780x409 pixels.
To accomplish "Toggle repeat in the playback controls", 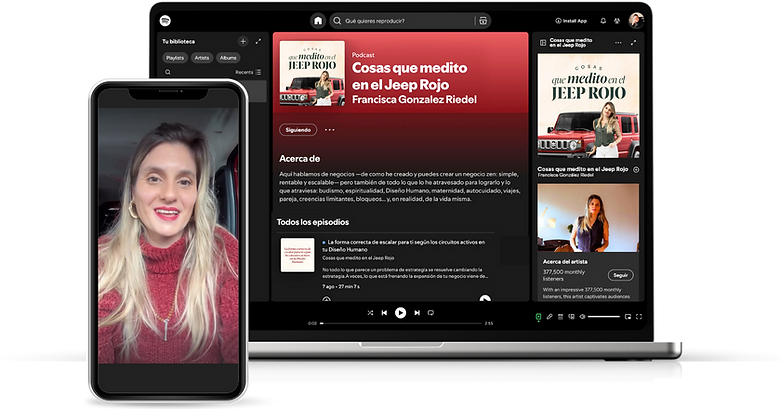I will tap(431, 312).
